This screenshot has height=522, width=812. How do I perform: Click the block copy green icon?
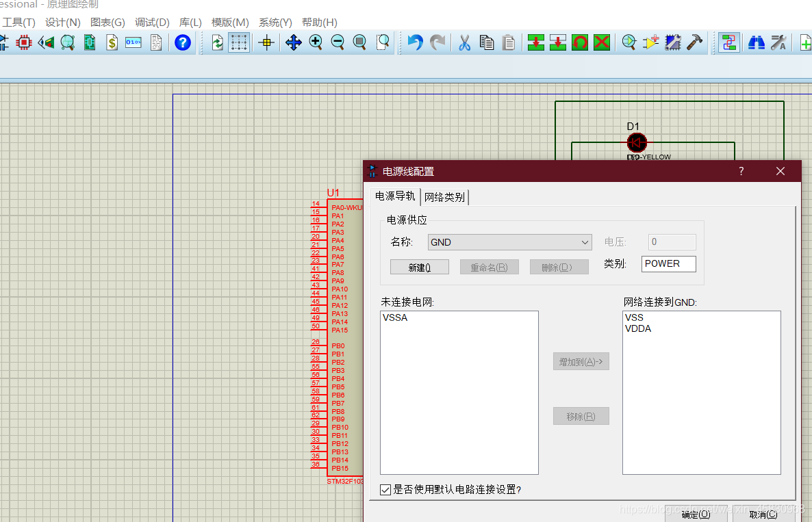click(x=535, y=42)
